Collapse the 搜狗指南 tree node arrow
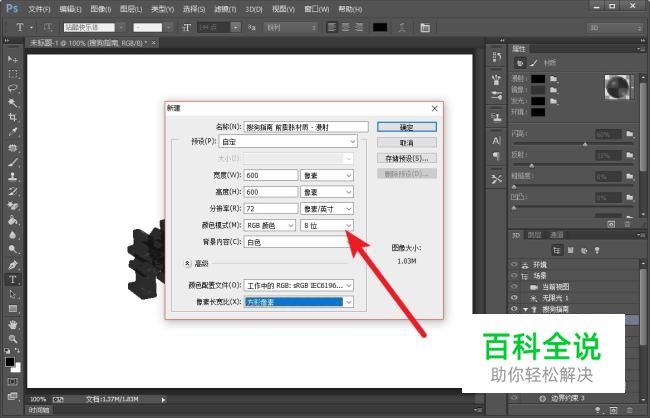 (x=526, y=309)
